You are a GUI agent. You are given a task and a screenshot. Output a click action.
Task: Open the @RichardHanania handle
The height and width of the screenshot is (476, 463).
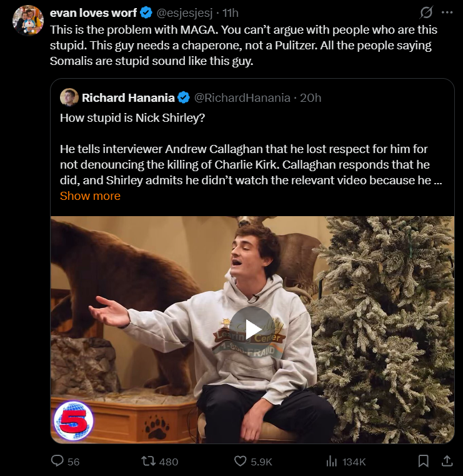point(242,97)
